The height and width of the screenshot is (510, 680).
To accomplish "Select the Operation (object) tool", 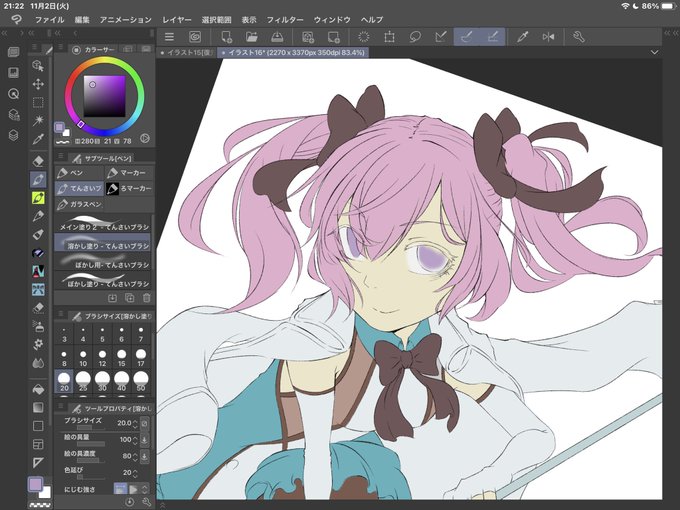I will (38, 65).
